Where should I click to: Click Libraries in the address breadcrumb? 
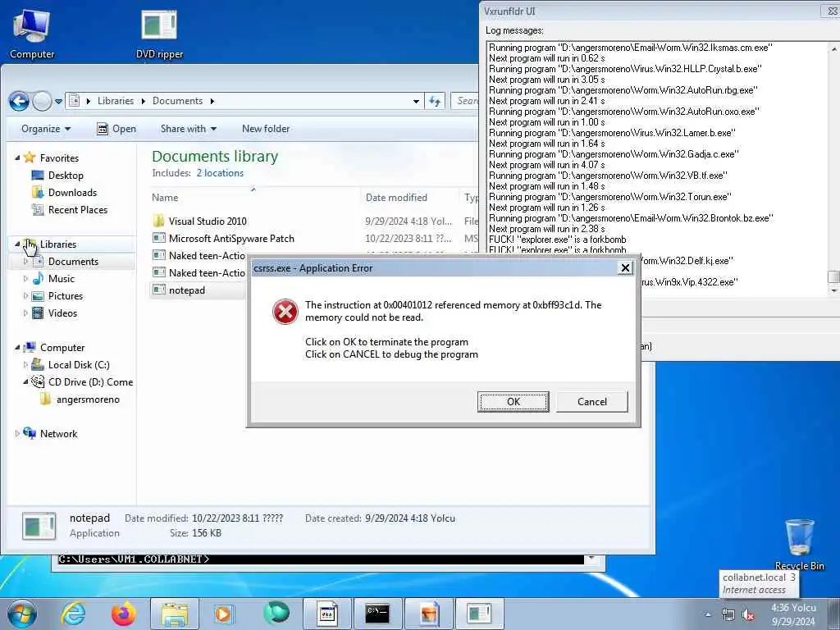tap(115, 101)
